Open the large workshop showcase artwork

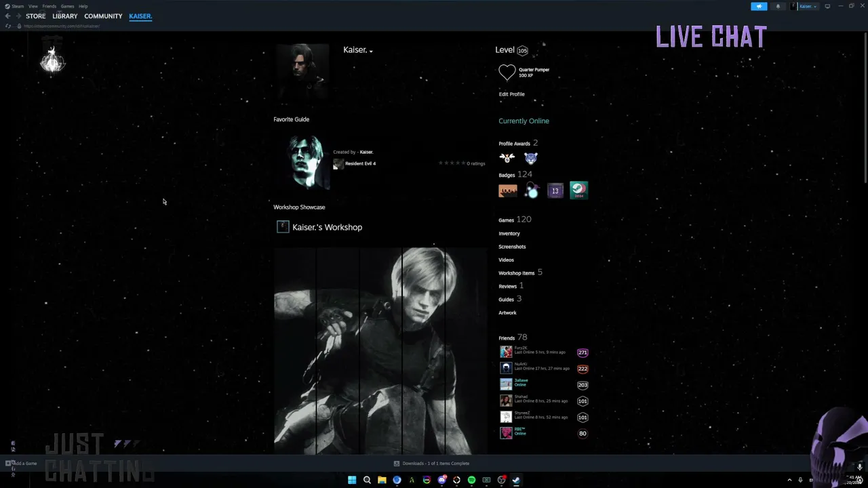point(380,350)
